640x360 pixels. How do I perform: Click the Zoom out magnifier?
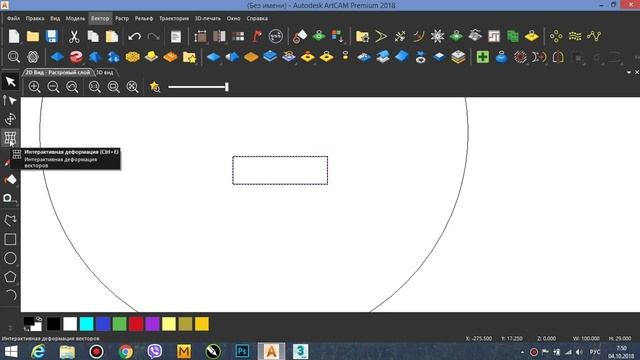pos(53,87)
